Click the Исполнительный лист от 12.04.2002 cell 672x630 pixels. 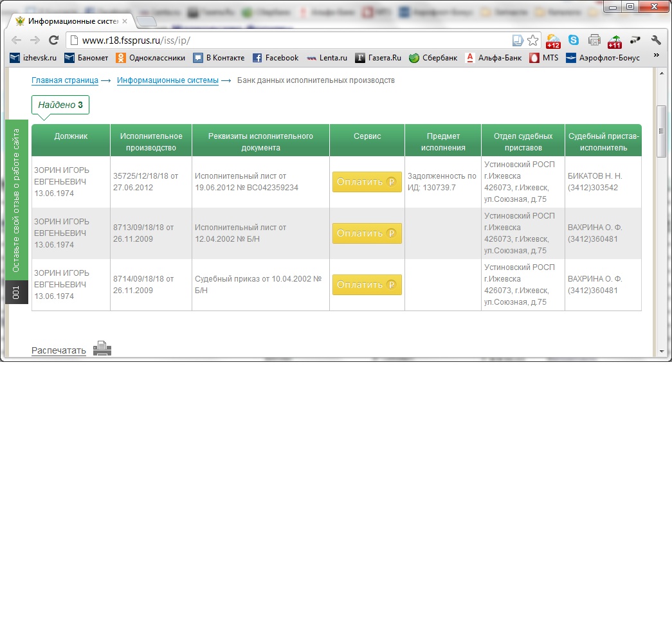pyautogui.click(x=260, y=233)
